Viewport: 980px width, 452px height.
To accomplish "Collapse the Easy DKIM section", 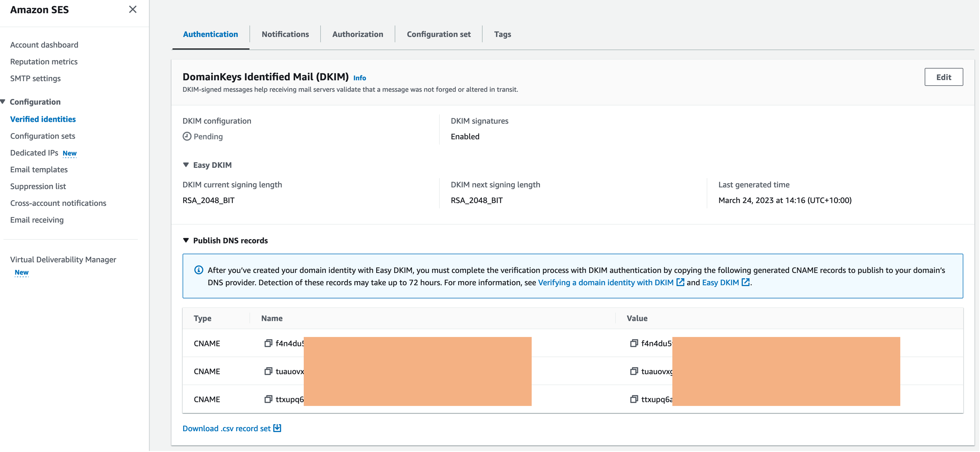I will pos(186,165).
